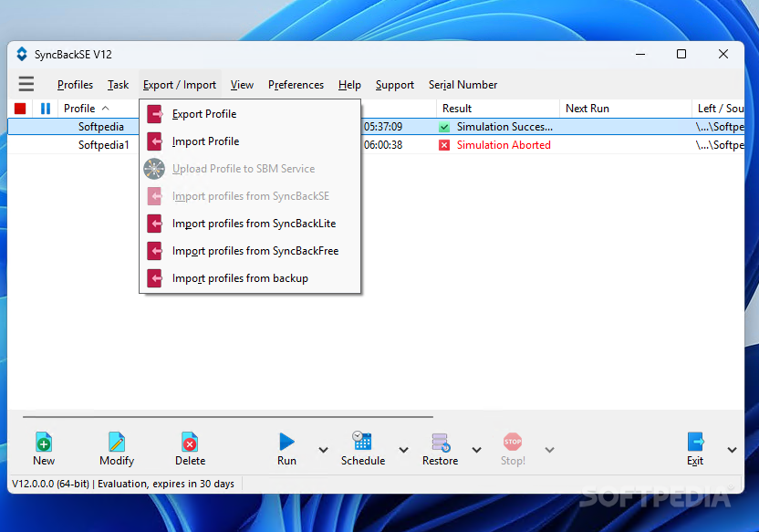Click the Upload Profile to SBM icon
759x532 pixels.
click(x=154, y=169)
